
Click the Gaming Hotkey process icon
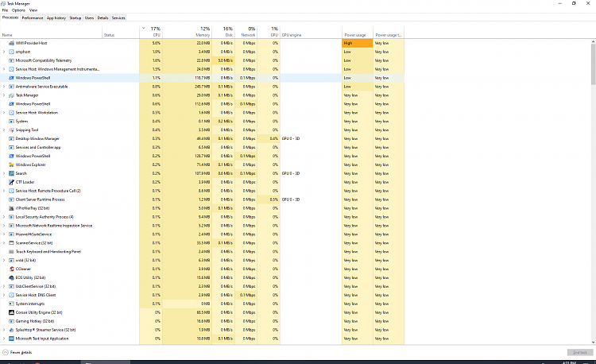point(11,321)
